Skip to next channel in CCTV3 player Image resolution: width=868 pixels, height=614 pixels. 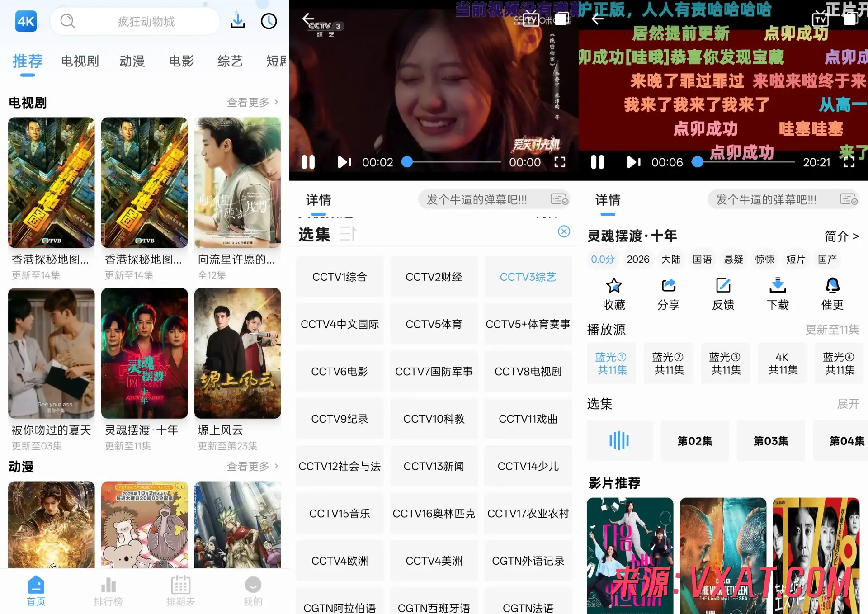[344, 162]
